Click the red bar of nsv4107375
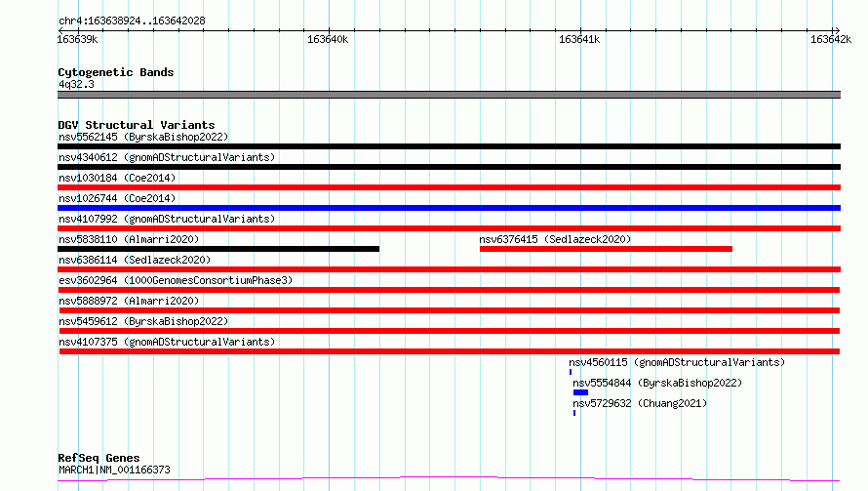 450,351
